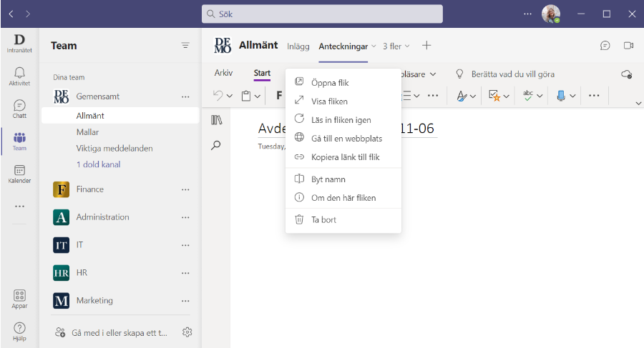The width and height of the screenshot is (644, 348).
Task: Choose 'Ta bort' from the context menu
Action: [x=323, y=220]
